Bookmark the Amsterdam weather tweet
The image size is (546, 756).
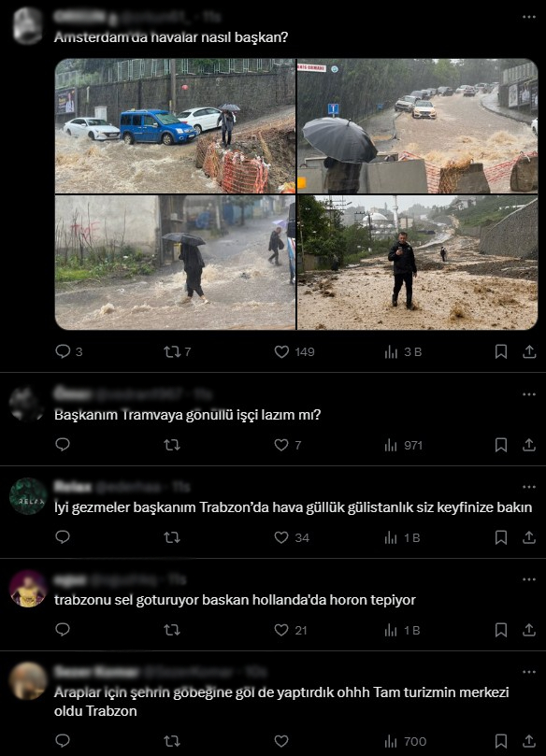point(501,351)
